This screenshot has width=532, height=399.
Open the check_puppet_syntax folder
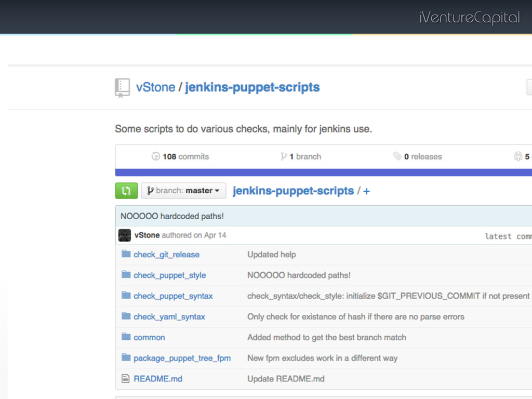tap(173, 296)
